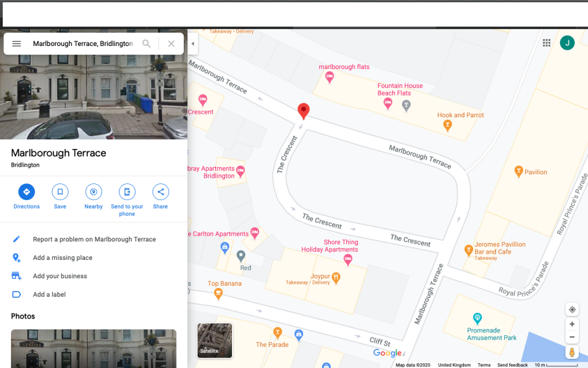Switch to Satellite view
Image resolution: width=588 pixels, height=368 pixels.
(x=215, y=340)
